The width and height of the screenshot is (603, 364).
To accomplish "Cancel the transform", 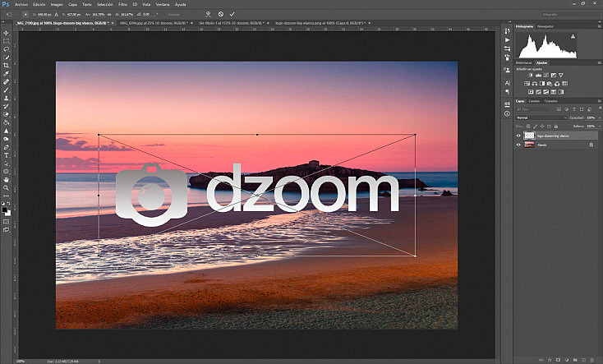I will [x=221, y=14].
